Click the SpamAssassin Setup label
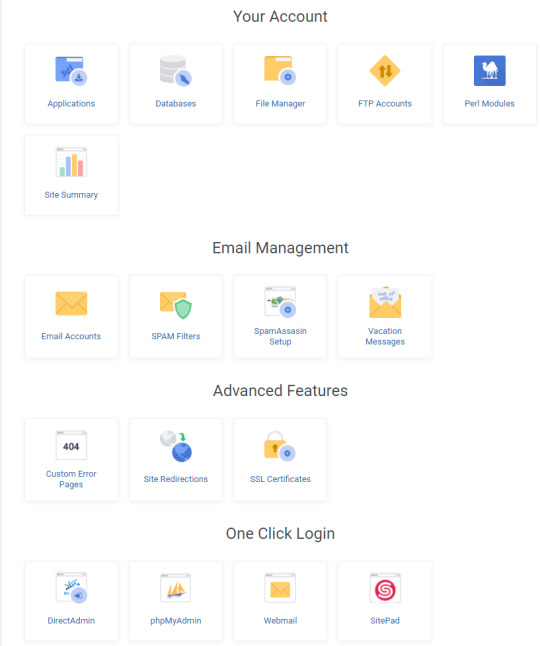 pos(280,336)
